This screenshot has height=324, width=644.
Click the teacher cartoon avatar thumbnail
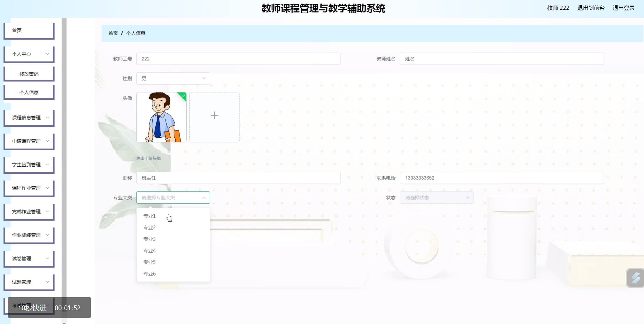(x=161, y=117)
